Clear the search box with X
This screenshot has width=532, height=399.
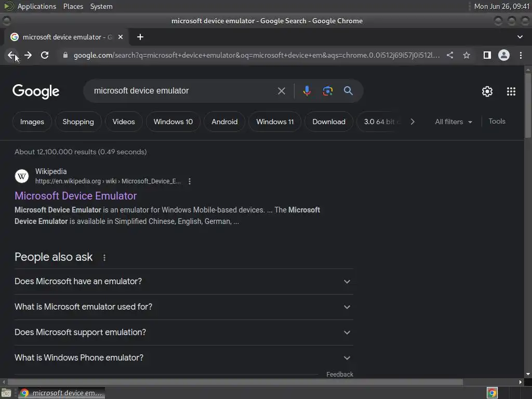click(x=281, y=91)
